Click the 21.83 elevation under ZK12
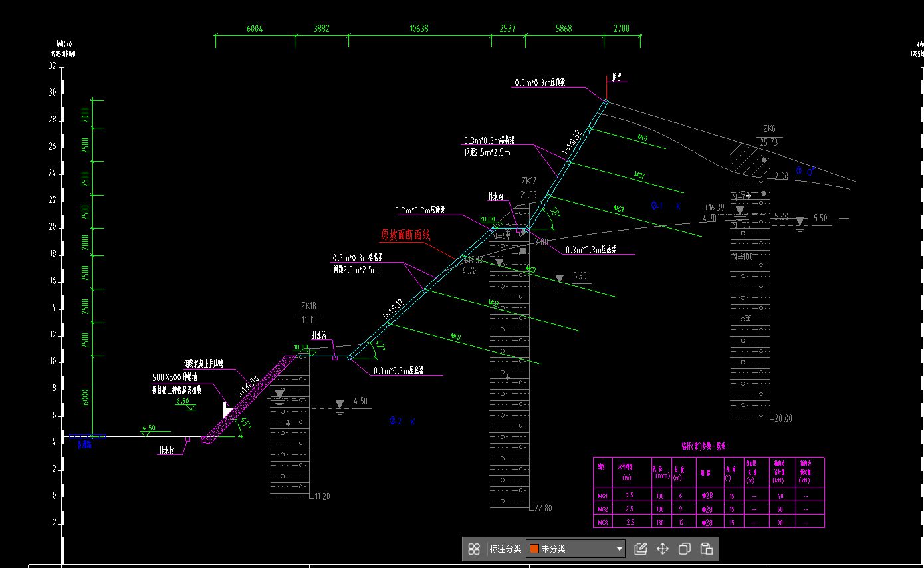This screenshot has width=924, height=568. tap(528, 194)
